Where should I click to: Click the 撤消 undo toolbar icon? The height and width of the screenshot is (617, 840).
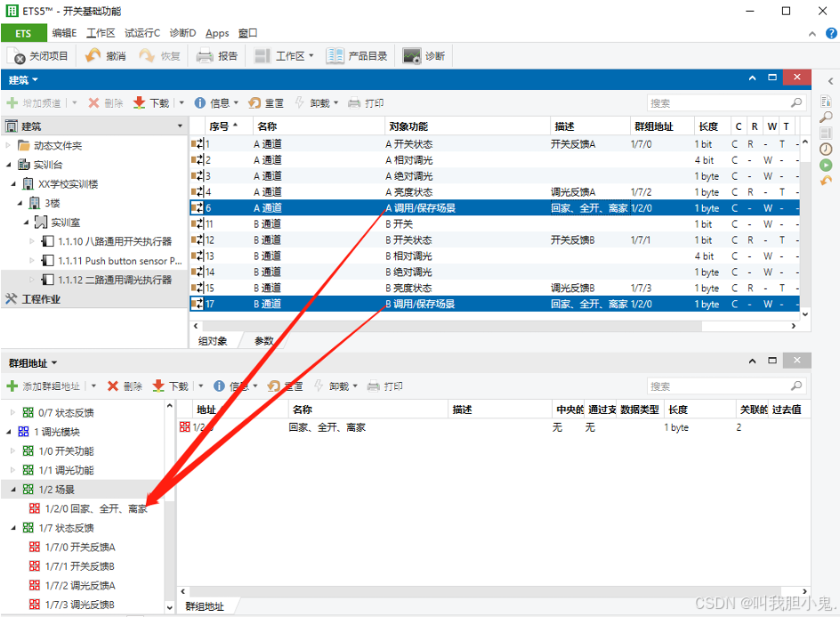93,56
